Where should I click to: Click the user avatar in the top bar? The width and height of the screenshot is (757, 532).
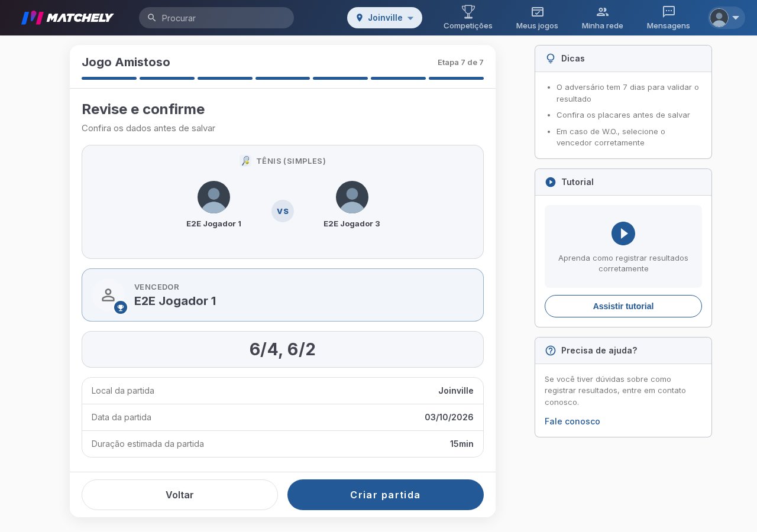pos(719,18)
